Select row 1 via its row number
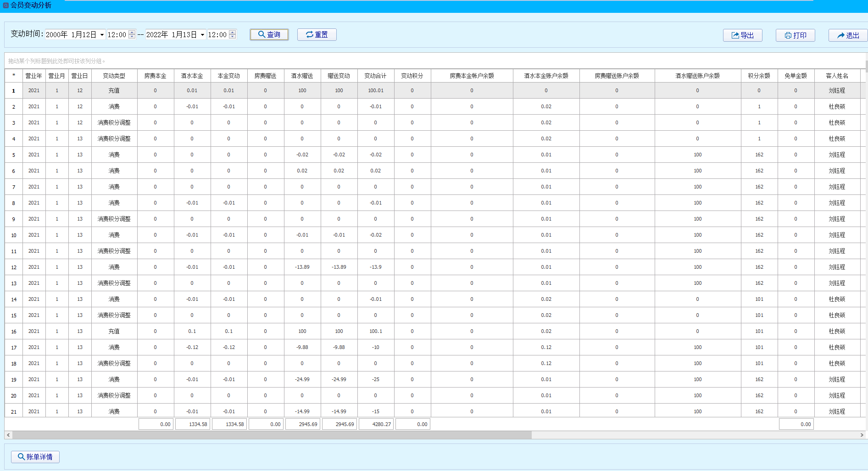Image resolution: width=868 pixels, height=471 pixels. point(14,90)
